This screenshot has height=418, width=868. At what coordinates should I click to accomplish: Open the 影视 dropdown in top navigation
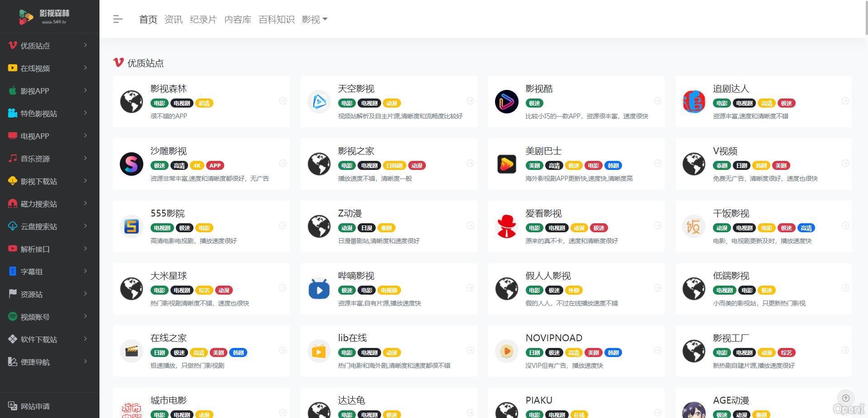coord(314,19)
